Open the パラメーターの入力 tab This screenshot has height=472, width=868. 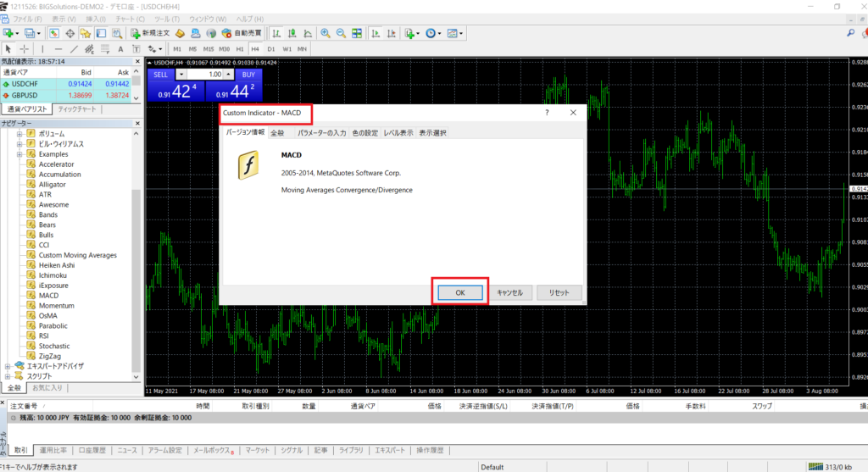coord(321,133)
